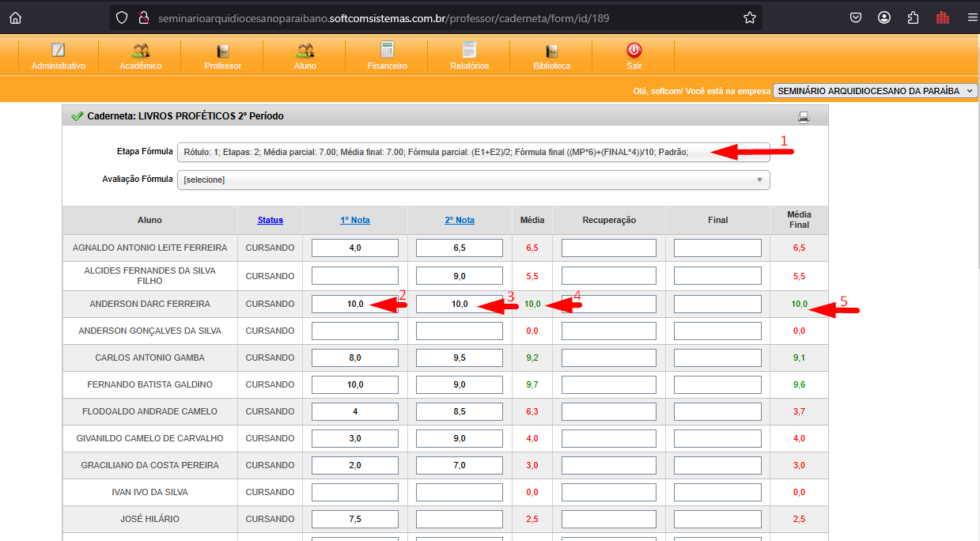Click the 1ª Nota field for José Hilário

(x=354, y=520)
